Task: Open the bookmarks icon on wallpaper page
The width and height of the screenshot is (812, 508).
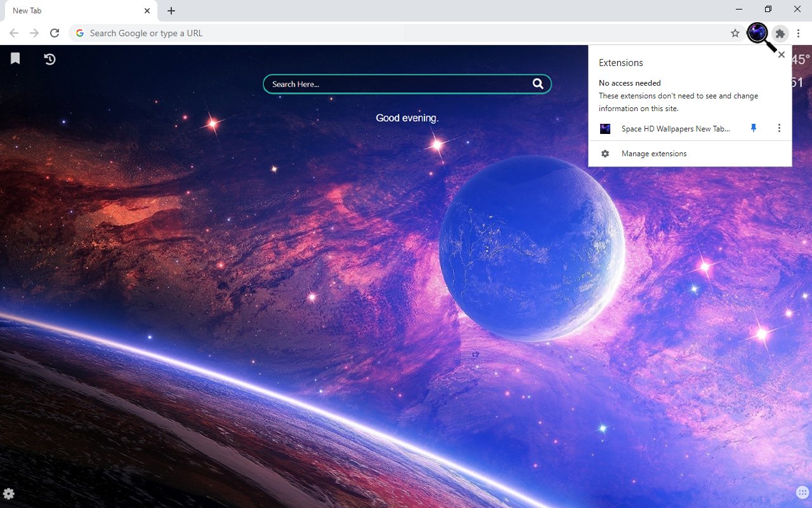Action: pyautogui.click(x=15, y=58)
